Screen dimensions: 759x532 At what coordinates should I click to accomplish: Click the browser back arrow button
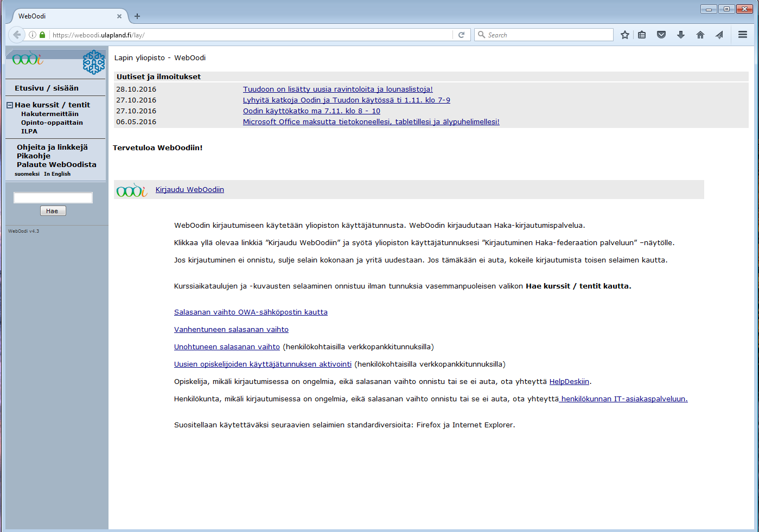coord(17,35)
